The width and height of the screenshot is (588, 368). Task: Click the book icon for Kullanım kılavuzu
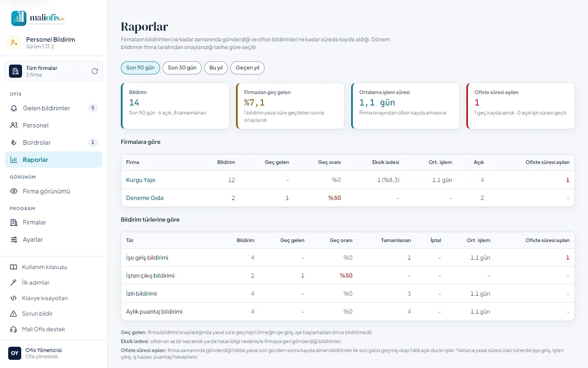pyautogui.click(x=13, y=267)
